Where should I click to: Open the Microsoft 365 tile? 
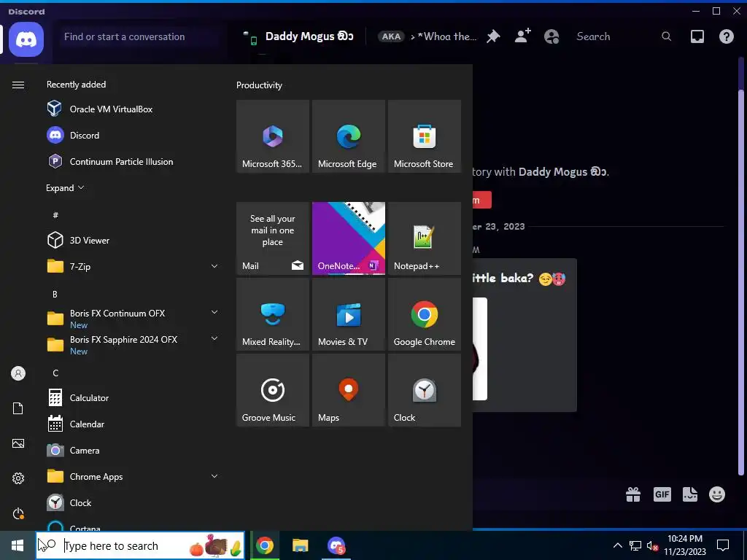point(273,136)
